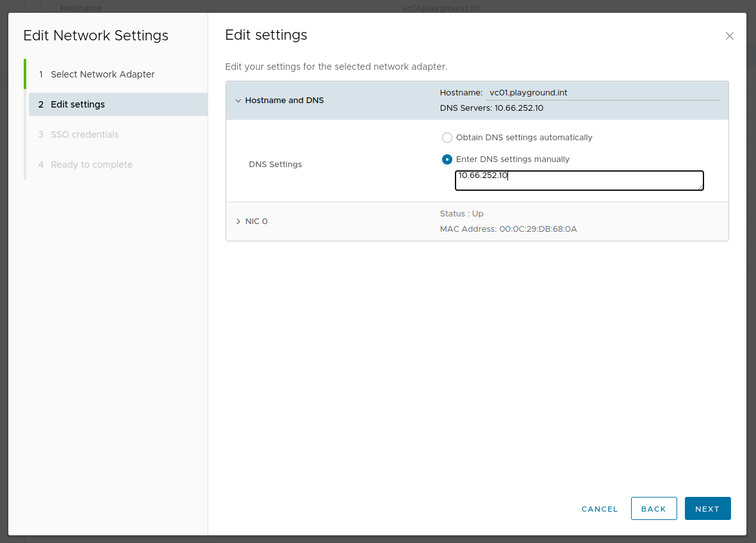Select Enter DNS settings manually
The height and width of the screenshot is (543, 756).
click(x=447, y=159)
